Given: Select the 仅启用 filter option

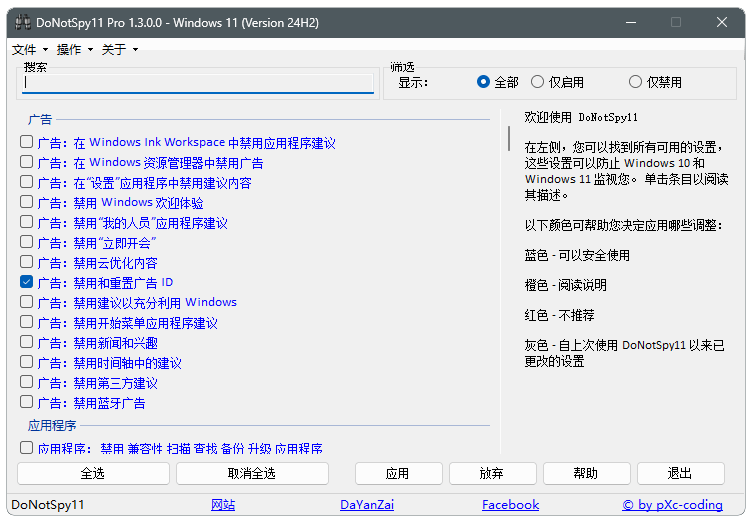Looking at the screenshot, I should click(x=538, y=82).
